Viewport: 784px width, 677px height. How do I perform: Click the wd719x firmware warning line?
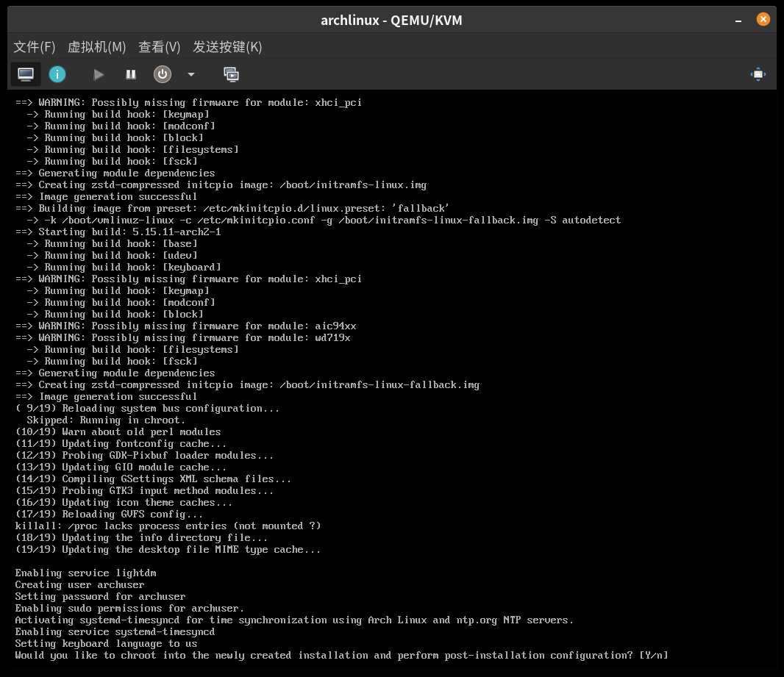182,337
